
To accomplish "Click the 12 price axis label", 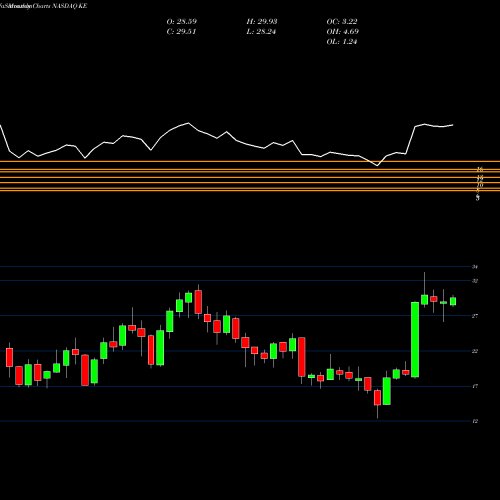I will 475,421.
